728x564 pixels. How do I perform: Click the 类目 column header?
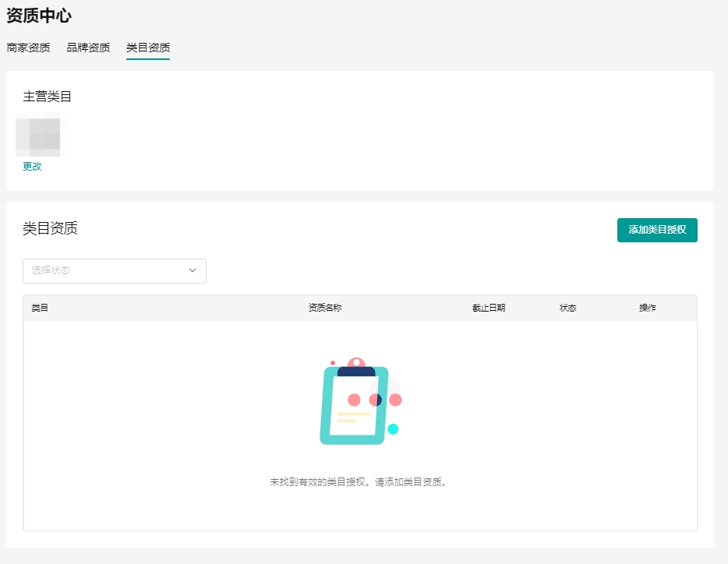(x=40, y=308)
